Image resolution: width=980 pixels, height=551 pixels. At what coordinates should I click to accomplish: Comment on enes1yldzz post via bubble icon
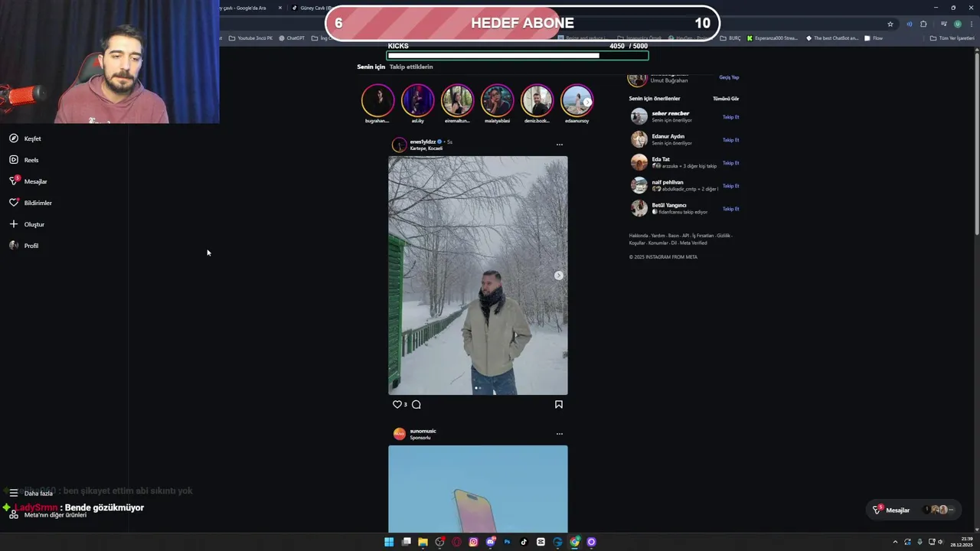point(416,404)
